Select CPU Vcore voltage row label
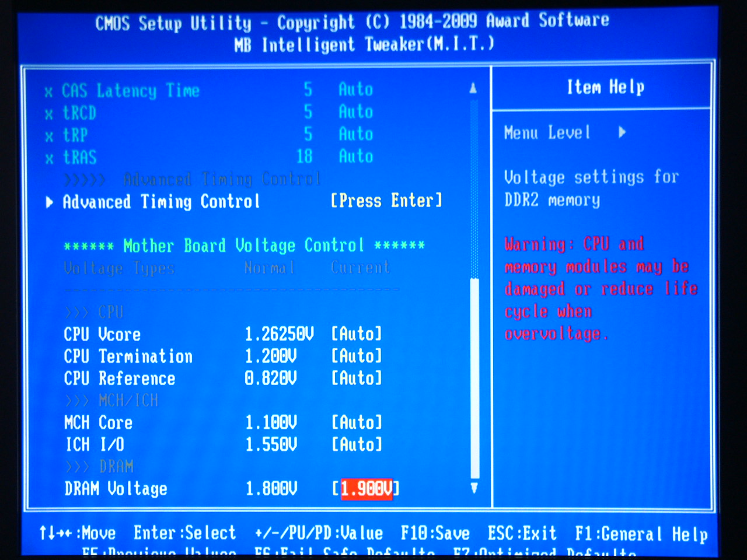Viewport: 747px width, 560px height. tap(102, 335)
